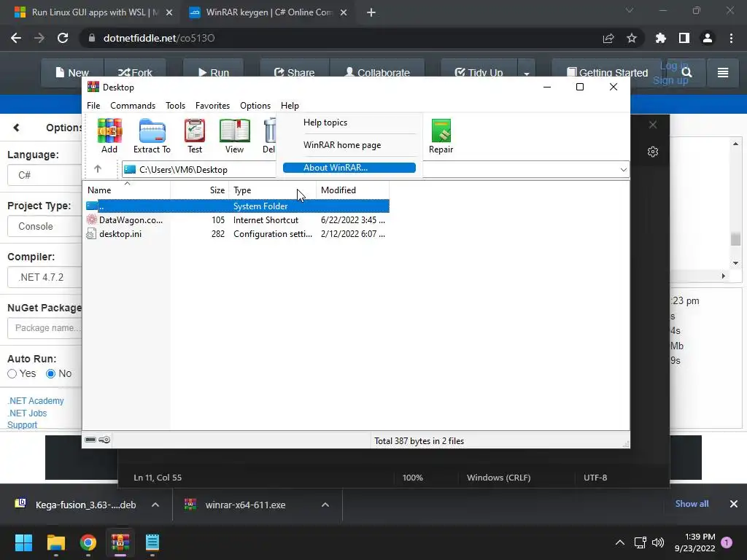Open the Project Type Console dropdown

click(x=44, y=226)
